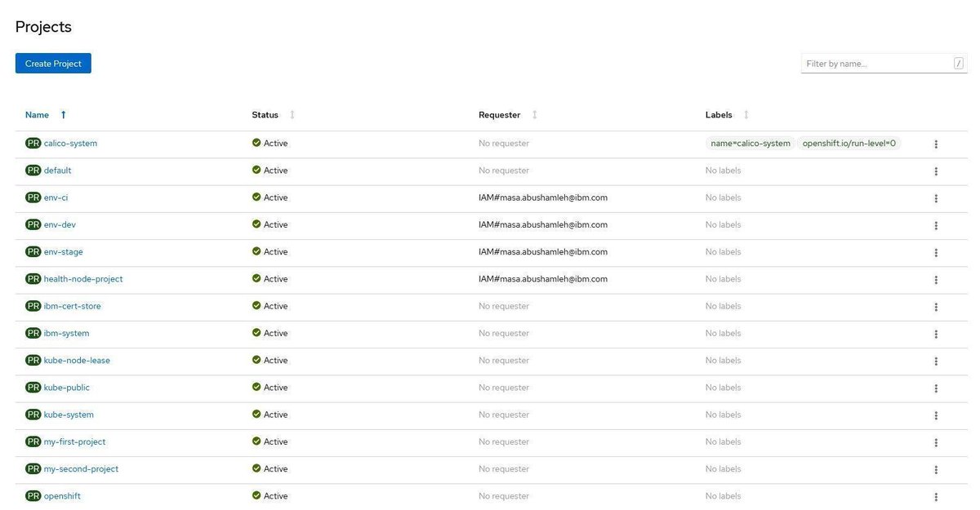Sort projects by Requester column
The height and width of the screenshot is (510, 980).
point(508,115)
